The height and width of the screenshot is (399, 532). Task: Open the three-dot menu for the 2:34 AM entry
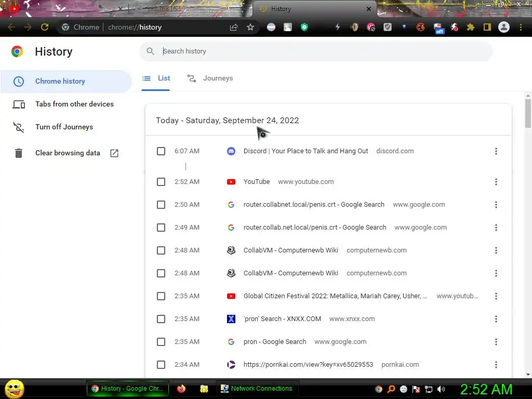point(496,365)
